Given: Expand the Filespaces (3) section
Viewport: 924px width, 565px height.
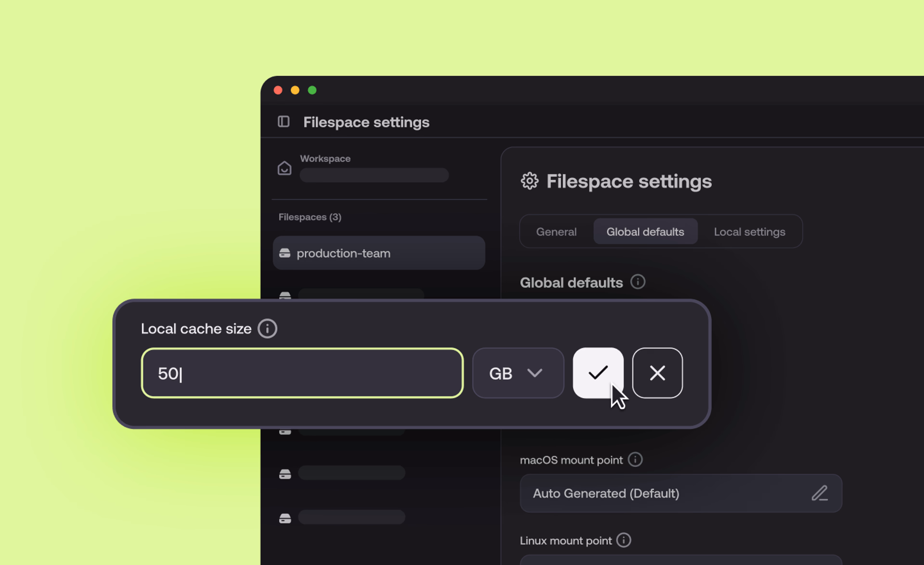Looking at the screenshot, I should point(310,217).
